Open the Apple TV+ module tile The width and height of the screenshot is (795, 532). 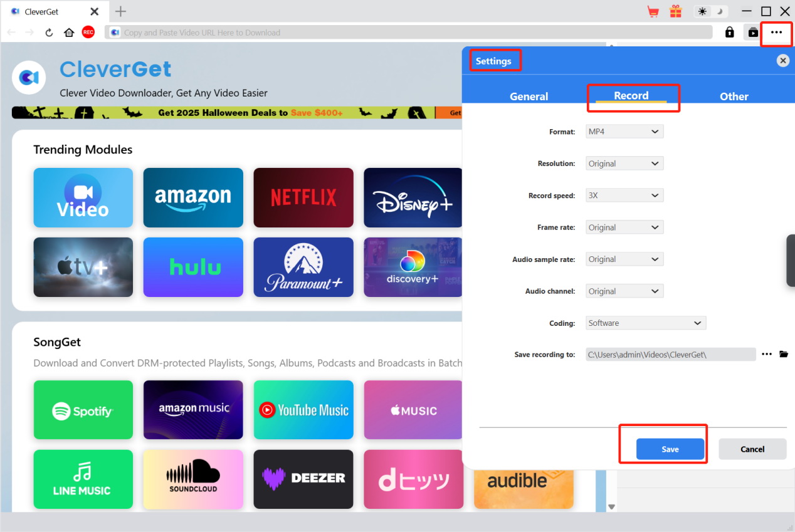pyautogui.click(x=83, y=267)
